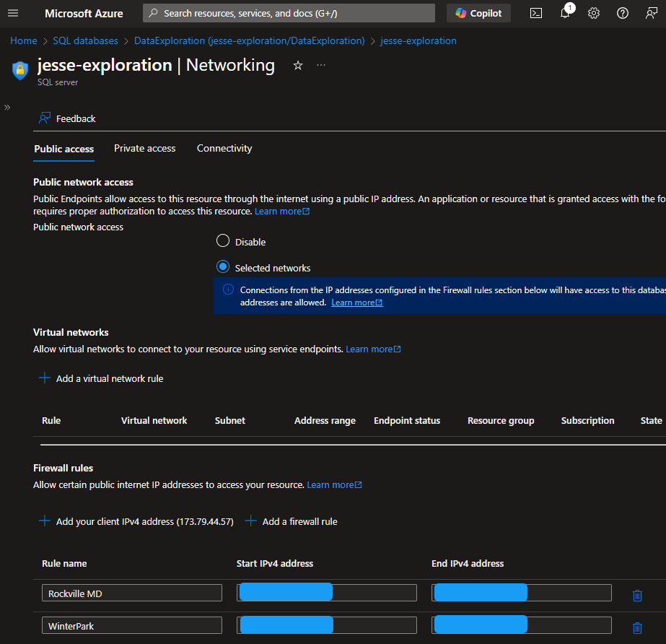The height and width of the screenshot is (644, 666).
Task: Launch Cloud Shell from the top bar
Action: tap(536, 13)
